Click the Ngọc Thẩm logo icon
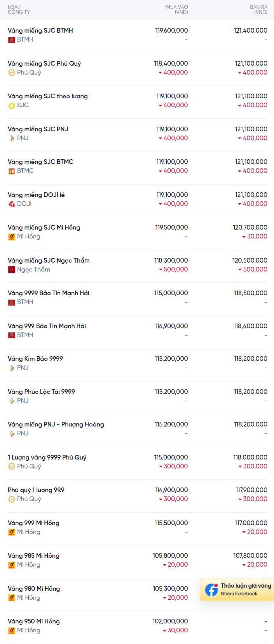 pos(12,270)
